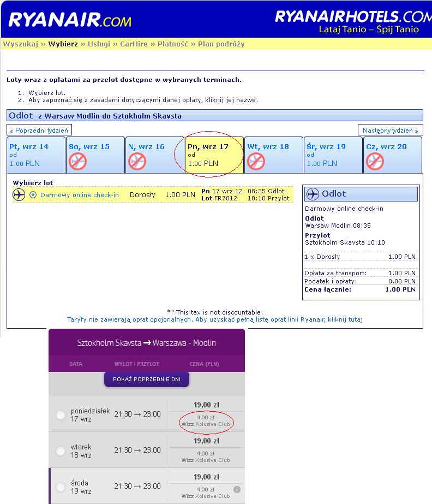432x504 pixels.
Task: Click the Sztokholm Skavsta 10:10 summary line
Action: click(x=345, y=242)
